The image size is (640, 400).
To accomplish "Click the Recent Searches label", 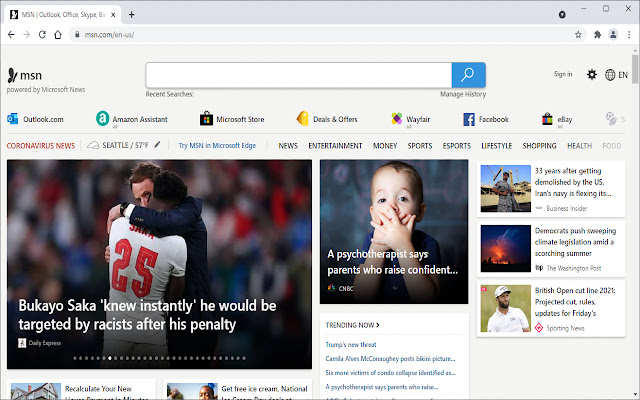I will click(169, 94).
